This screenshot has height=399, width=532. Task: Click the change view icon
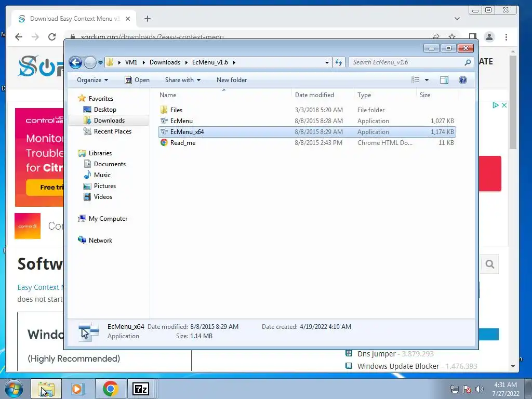416,80
